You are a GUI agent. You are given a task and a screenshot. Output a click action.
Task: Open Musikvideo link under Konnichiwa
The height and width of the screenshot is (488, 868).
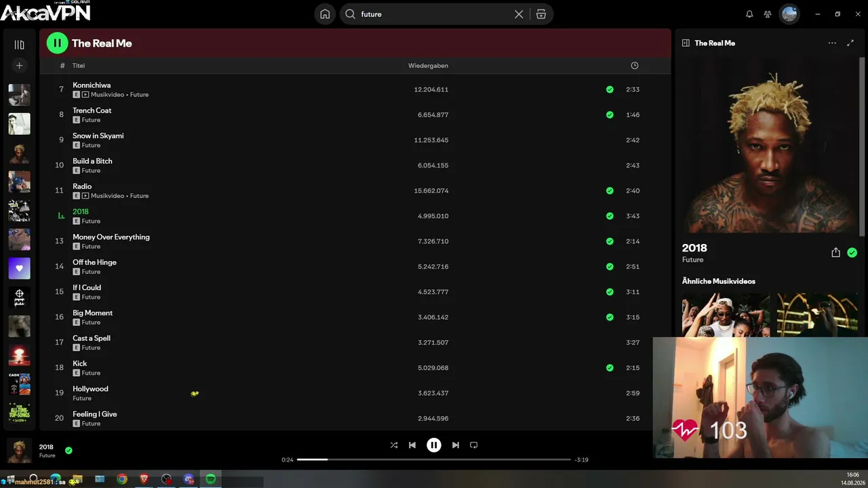pos(107,95)
